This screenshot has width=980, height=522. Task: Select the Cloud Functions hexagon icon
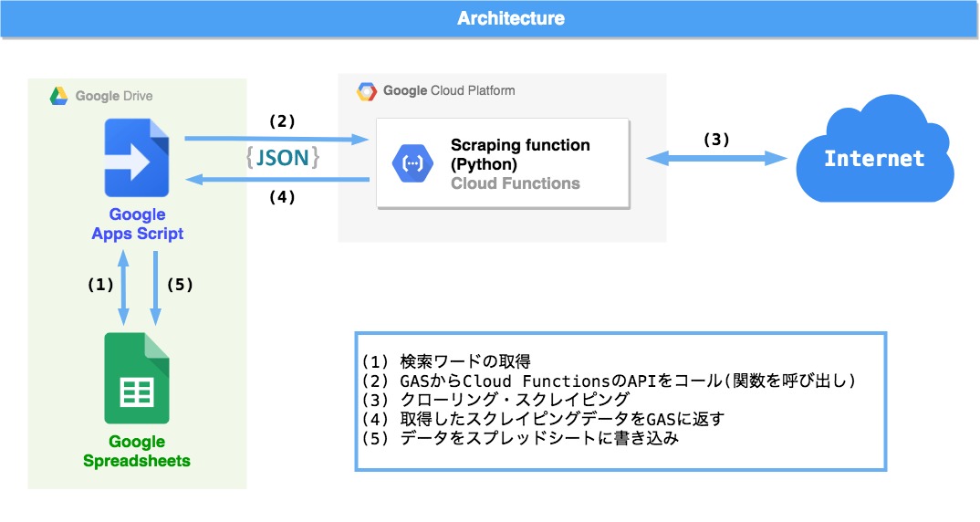(x=412, y=163)
